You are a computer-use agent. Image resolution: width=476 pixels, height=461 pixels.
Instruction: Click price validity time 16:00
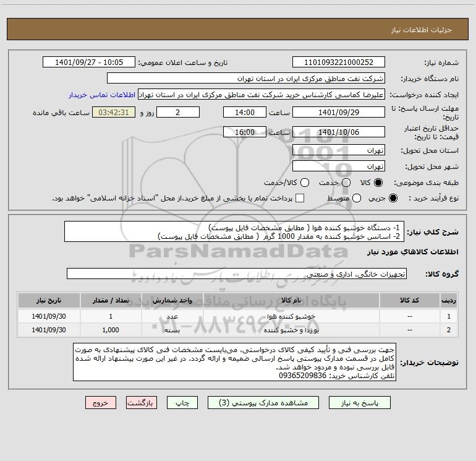245,132
